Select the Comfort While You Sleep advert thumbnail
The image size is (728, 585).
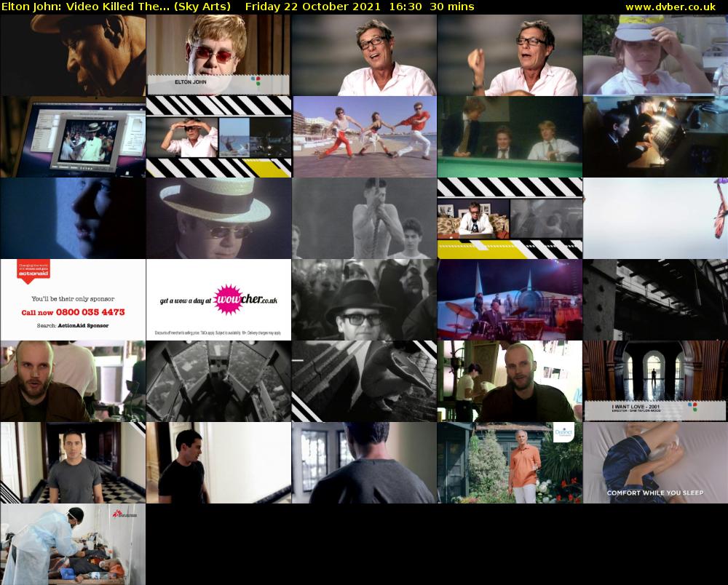pos(655,463)
